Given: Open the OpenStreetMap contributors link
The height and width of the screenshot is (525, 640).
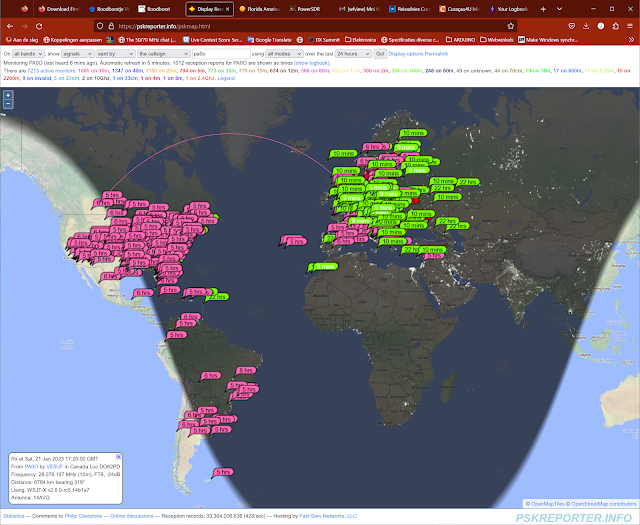Looking at the screenshot, I should point(603,504).
